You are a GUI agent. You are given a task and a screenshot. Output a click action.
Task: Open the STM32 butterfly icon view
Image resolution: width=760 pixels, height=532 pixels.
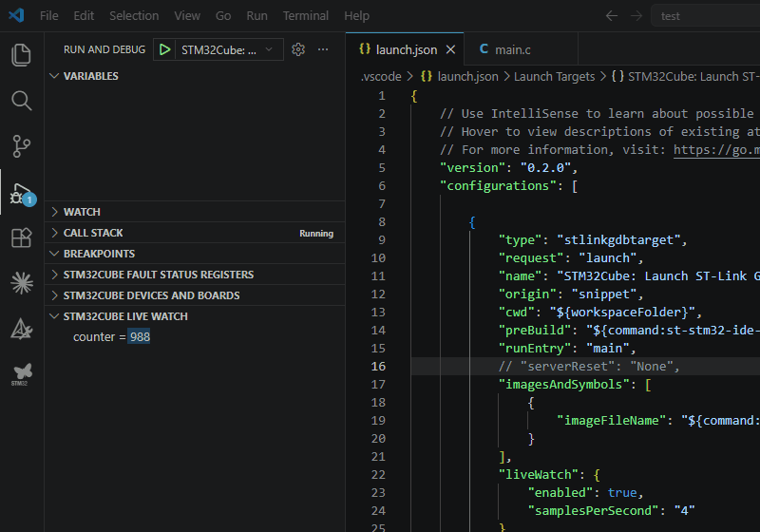[21, 373]
